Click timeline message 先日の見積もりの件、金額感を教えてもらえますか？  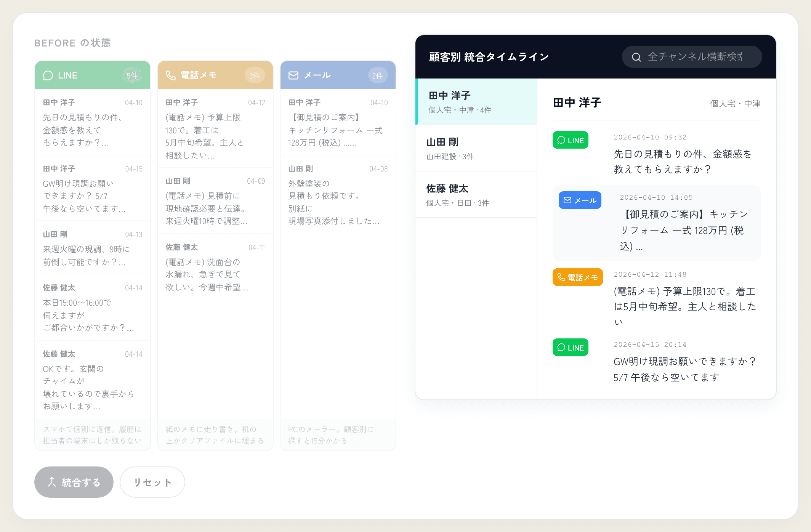point(682,162)
